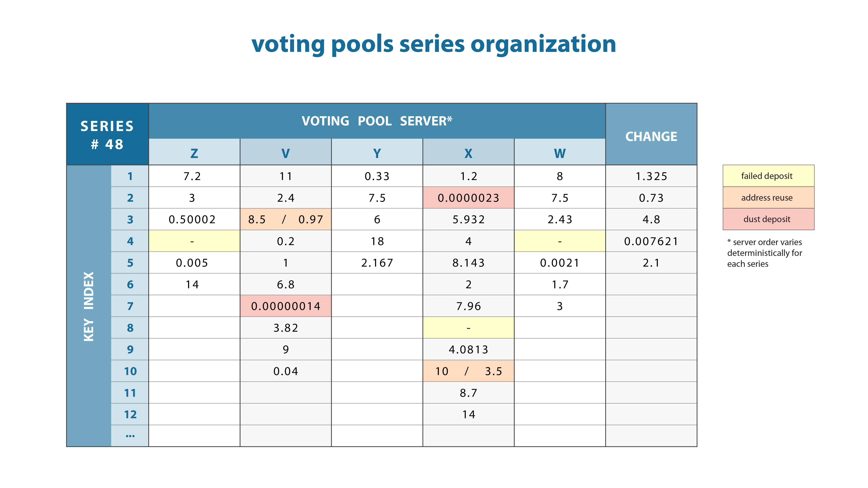This screenshot has width=868, height=488.
Task: Select the SERIES # 48 header cell
Action: (107, 135)
